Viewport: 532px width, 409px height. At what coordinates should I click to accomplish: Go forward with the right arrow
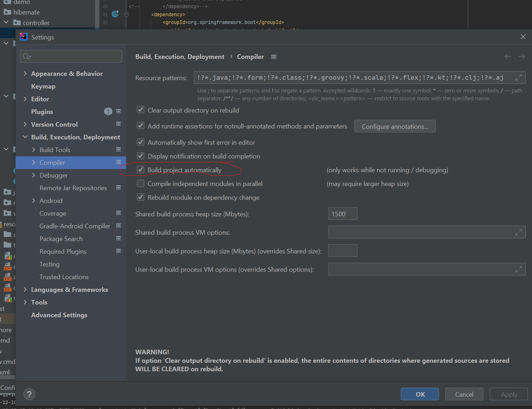[522, 56]
